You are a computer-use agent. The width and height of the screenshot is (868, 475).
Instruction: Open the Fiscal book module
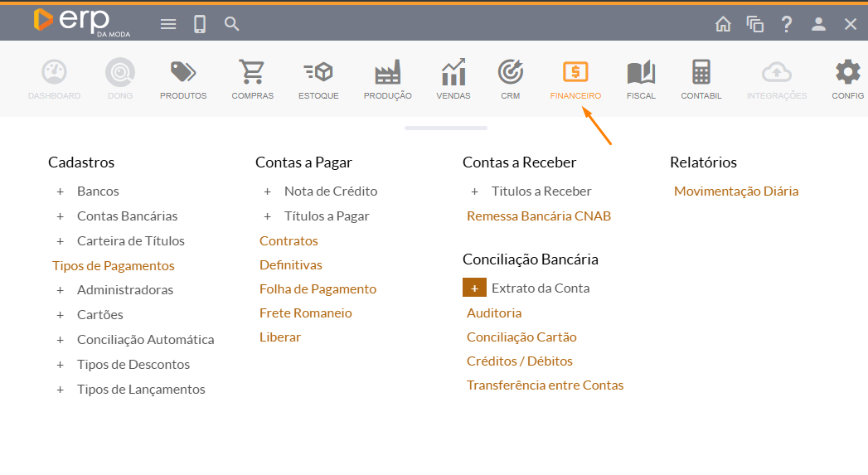tap(641, 74)
